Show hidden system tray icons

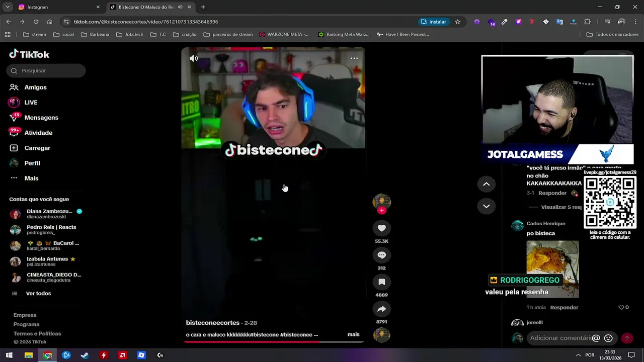click(x=578, y=355)
